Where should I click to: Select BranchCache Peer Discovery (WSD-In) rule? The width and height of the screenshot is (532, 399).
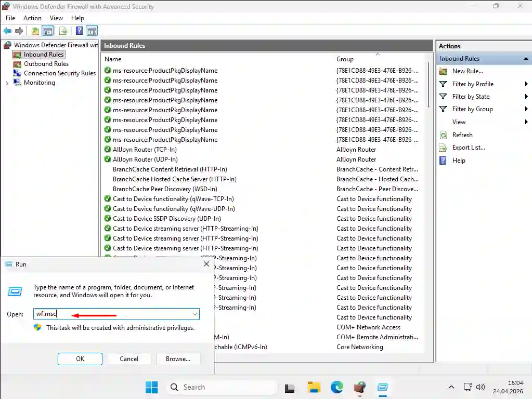pos(165,189)
